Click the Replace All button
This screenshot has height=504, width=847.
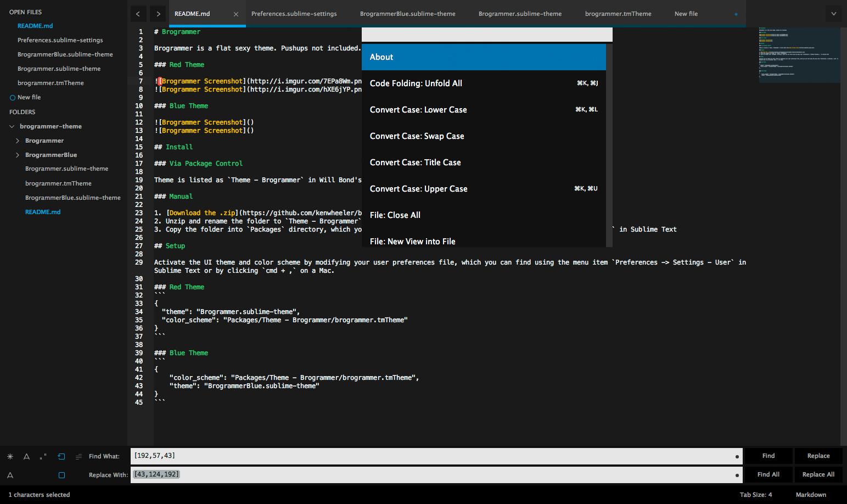(818, 475)
